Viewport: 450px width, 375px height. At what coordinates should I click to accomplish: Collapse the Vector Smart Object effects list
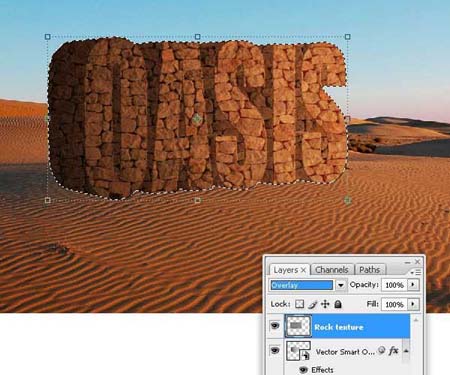[x=406, y=351]
